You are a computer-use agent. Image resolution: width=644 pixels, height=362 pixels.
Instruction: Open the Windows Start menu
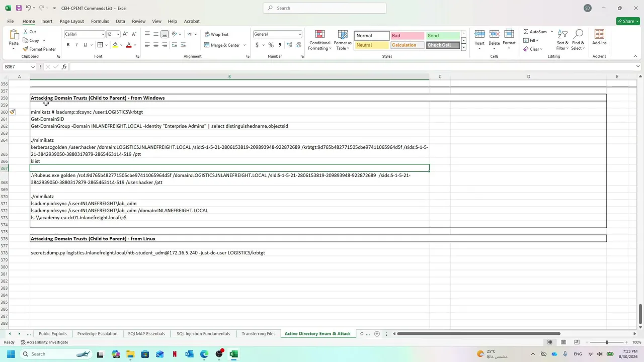point(11,354)
